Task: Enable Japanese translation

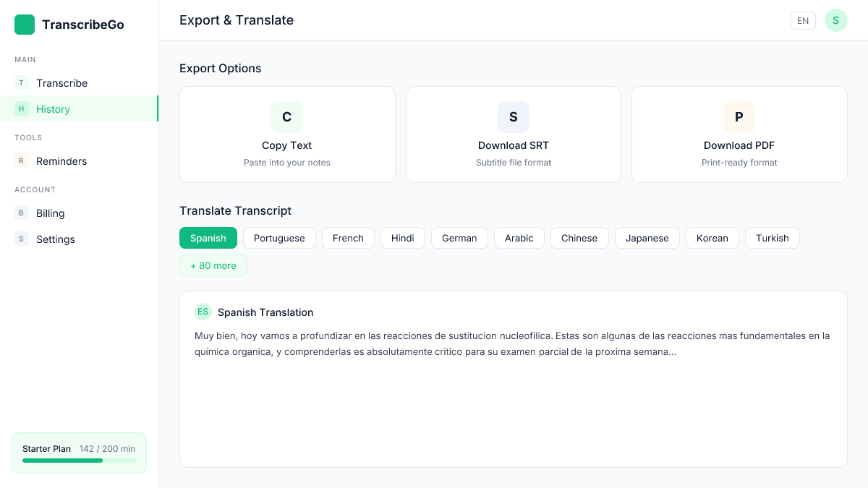Action: coord(647,238)
